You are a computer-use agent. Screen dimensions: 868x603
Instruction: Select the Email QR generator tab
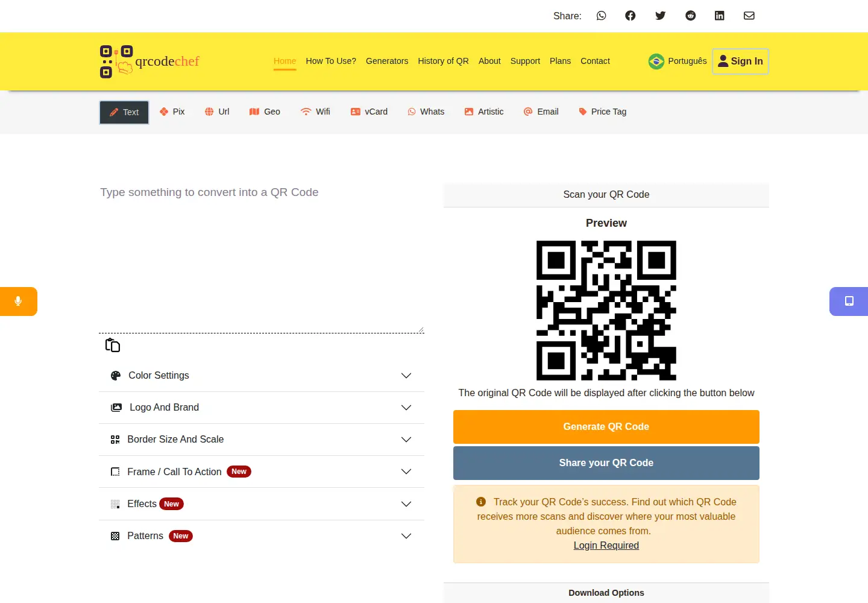coord(541,112)
